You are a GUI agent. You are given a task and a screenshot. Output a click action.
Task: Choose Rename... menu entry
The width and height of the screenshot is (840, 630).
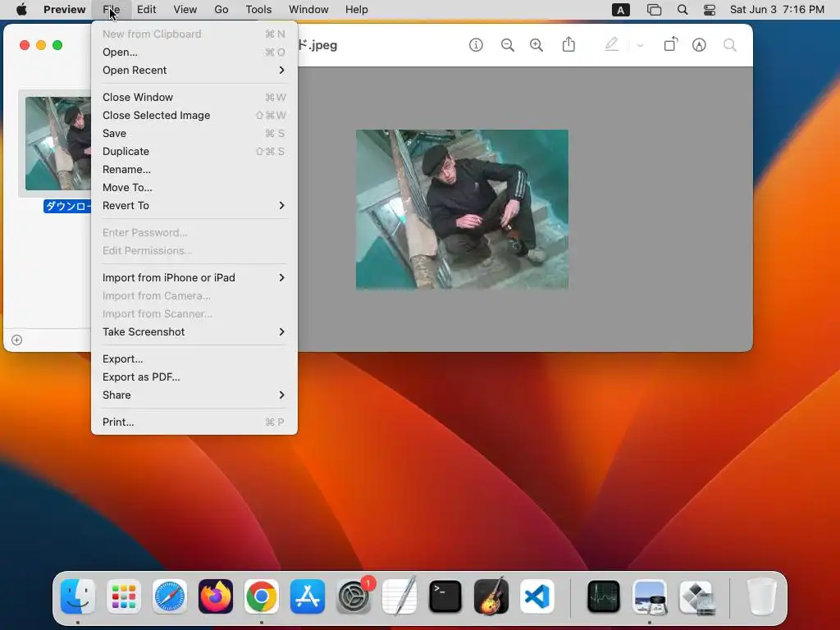point(194,169)
